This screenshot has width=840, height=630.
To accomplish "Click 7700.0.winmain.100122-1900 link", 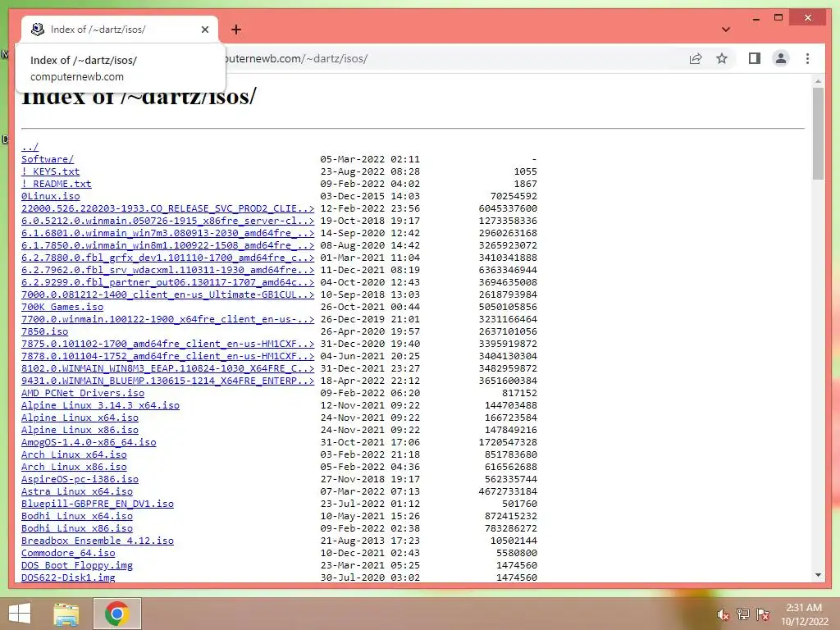I will click(x=167, y=319).
